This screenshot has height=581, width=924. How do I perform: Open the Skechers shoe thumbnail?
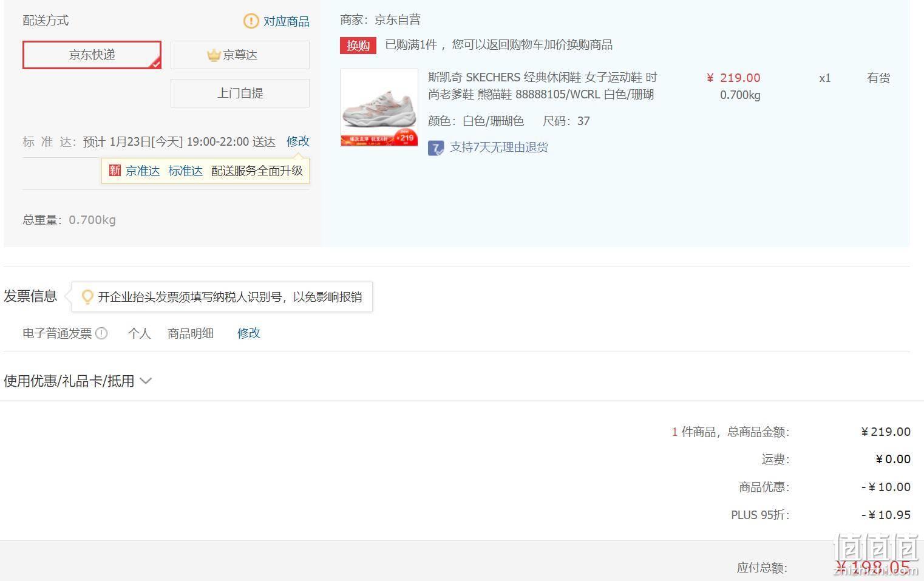point(379,107)
